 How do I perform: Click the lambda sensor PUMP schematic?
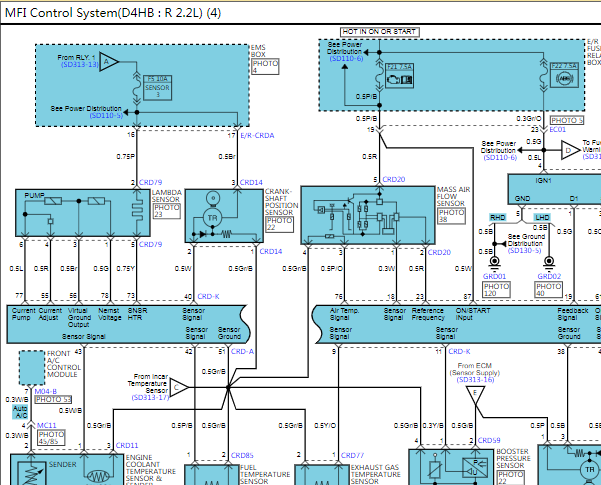pos(82,213)
